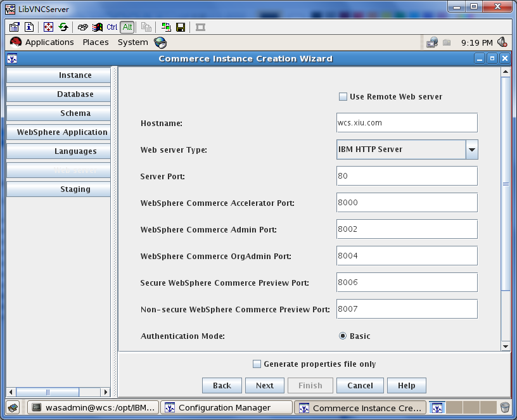Screen dimensions: 517x420
Task: Save connection info floppy icon
Action: [x=181, y=27]
